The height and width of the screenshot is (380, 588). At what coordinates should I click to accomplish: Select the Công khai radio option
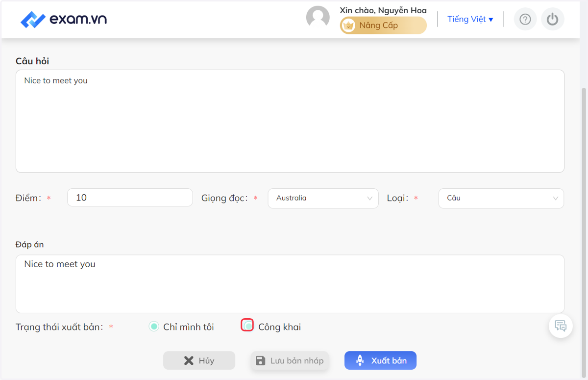(247, 326)
